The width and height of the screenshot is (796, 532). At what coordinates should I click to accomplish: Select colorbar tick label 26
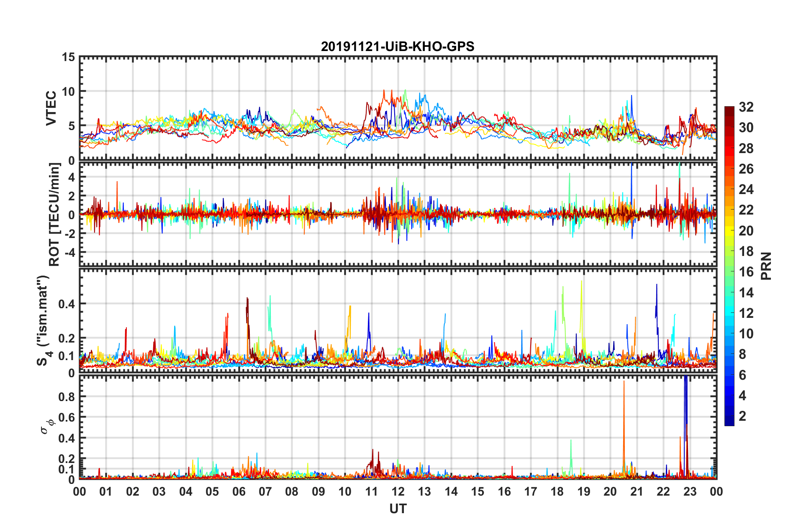[746, 169]
